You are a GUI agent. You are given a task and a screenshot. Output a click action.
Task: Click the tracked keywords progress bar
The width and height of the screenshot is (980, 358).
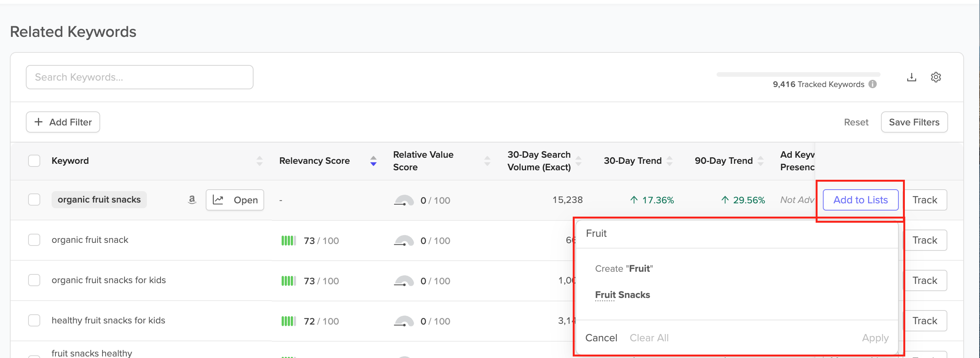pos(798,74)
